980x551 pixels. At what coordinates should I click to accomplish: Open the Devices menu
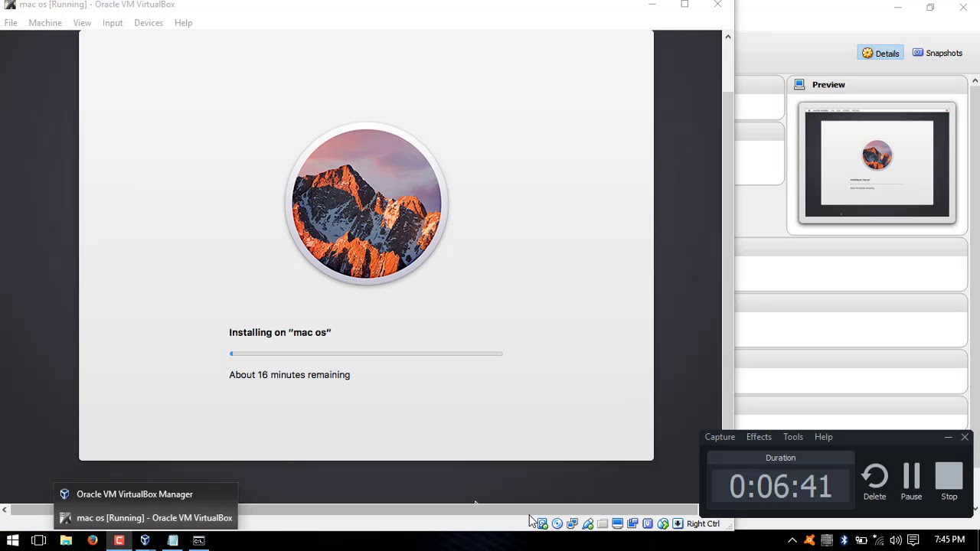pos(149,23)
